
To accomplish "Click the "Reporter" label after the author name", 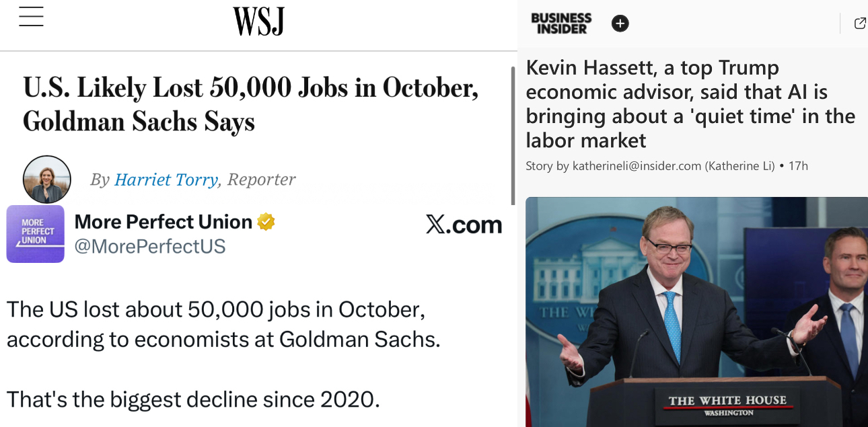I will point(261,180).
